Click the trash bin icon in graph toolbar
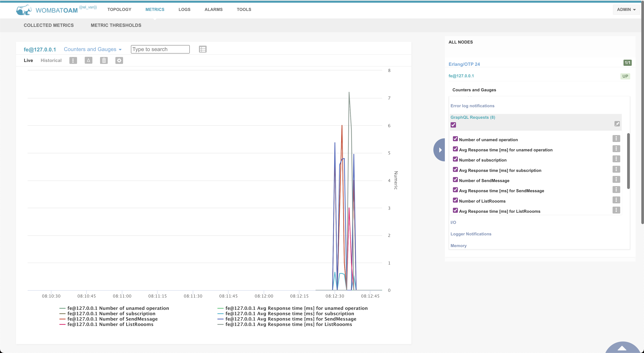The image size is (644, 353). point(104,60)
